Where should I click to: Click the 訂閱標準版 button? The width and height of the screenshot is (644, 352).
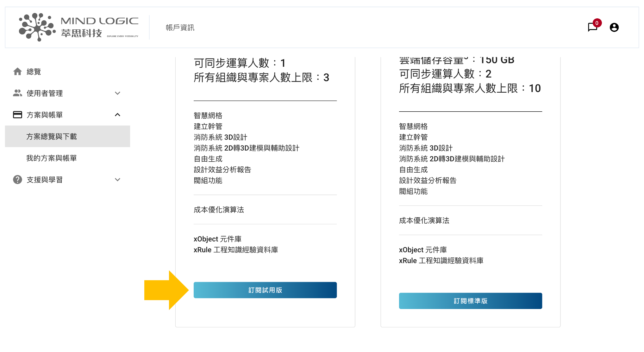click(x=470, y=301)
